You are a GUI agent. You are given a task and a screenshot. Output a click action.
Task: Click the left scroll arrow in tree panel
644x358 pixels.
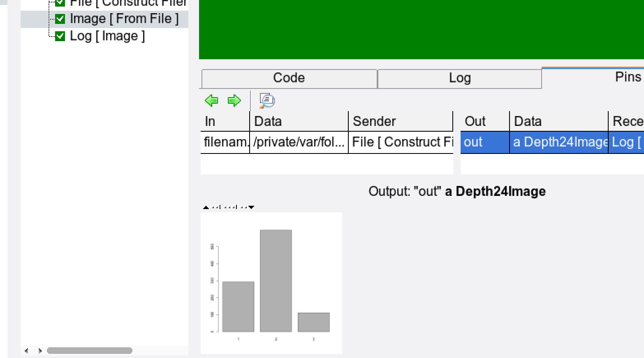point(27,351)
